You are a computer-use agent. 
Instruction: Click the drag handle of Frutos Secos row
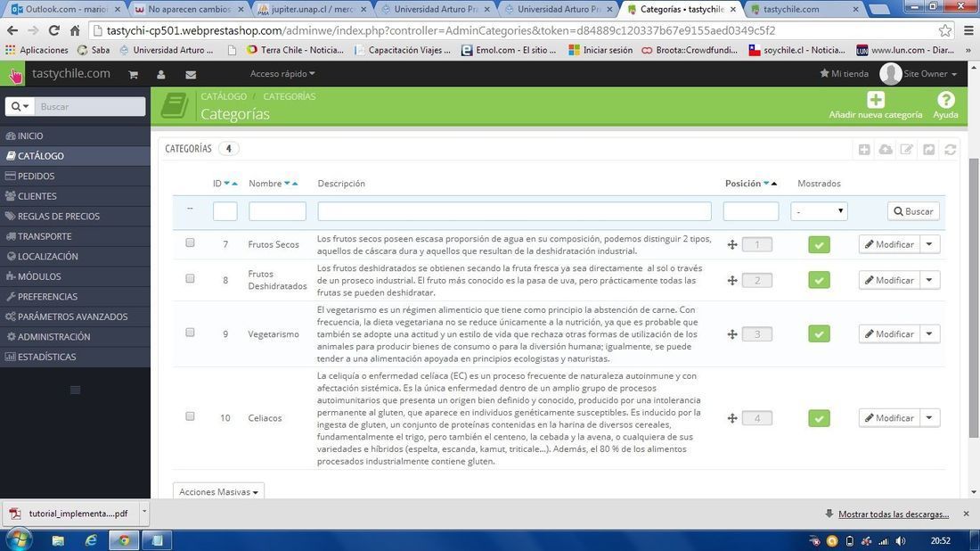click(732, 244)
